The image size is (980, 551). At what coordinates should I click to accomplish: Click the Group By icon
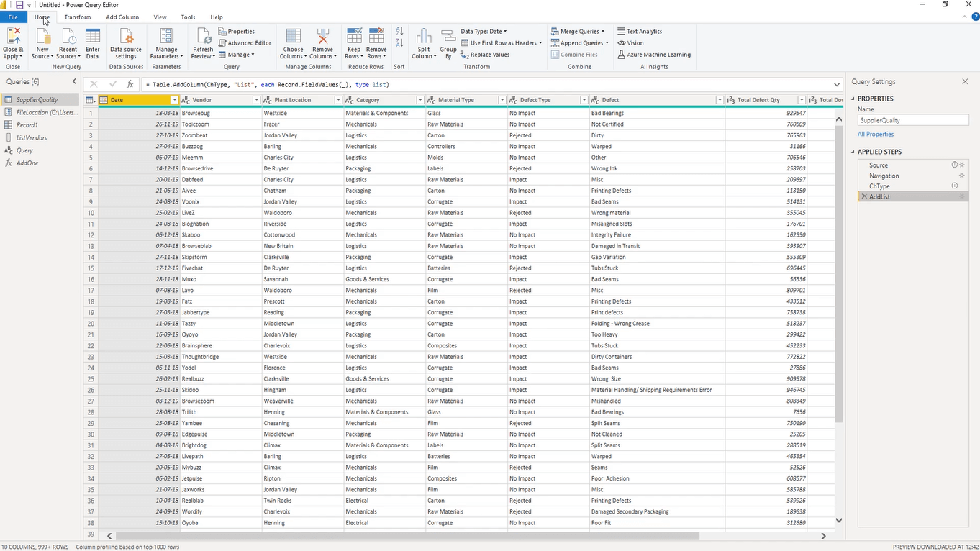click(448, 43)
